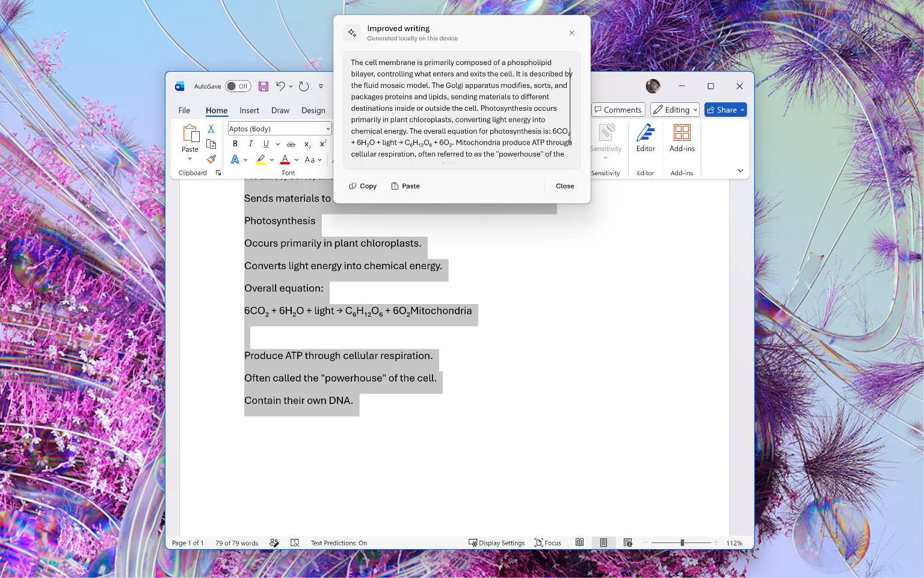Viewport: 924px width, 578px height.
Task: Switch to the Insert tab
Action: (249, 110)
